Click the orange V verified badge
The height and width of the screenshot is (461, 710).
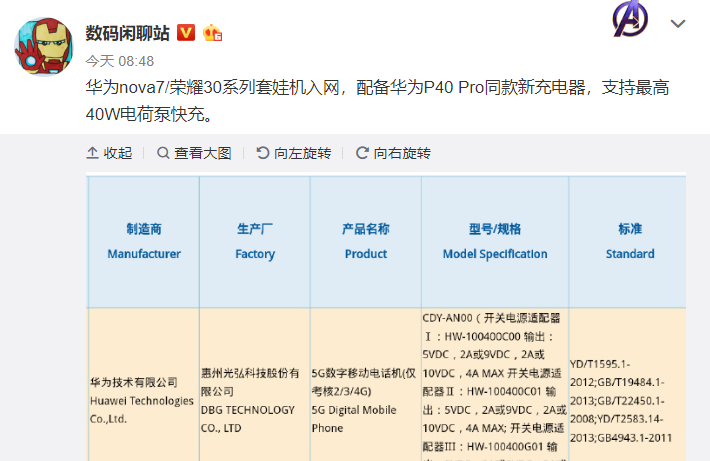pos(186,32)
